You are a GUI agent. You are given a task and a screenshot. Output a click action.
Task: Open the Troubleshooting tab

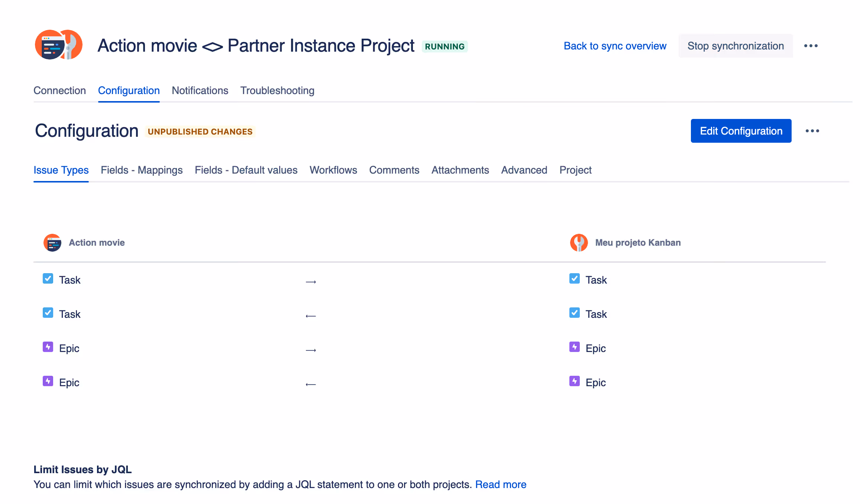pos(277,91)
